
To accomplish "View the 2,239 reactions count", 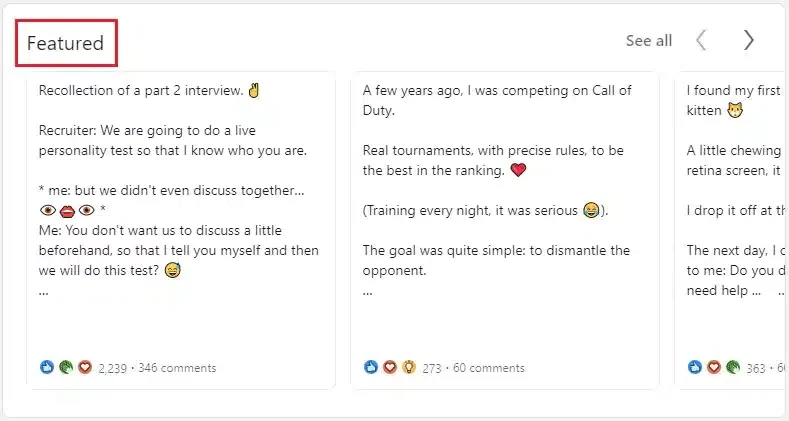I will pos(112,369).
